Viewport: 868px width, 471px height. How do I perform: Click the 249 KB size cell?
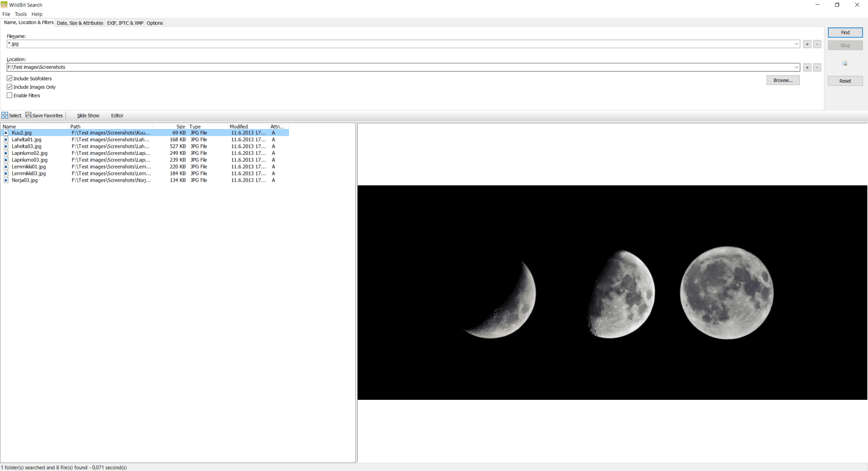click(178, 153)
